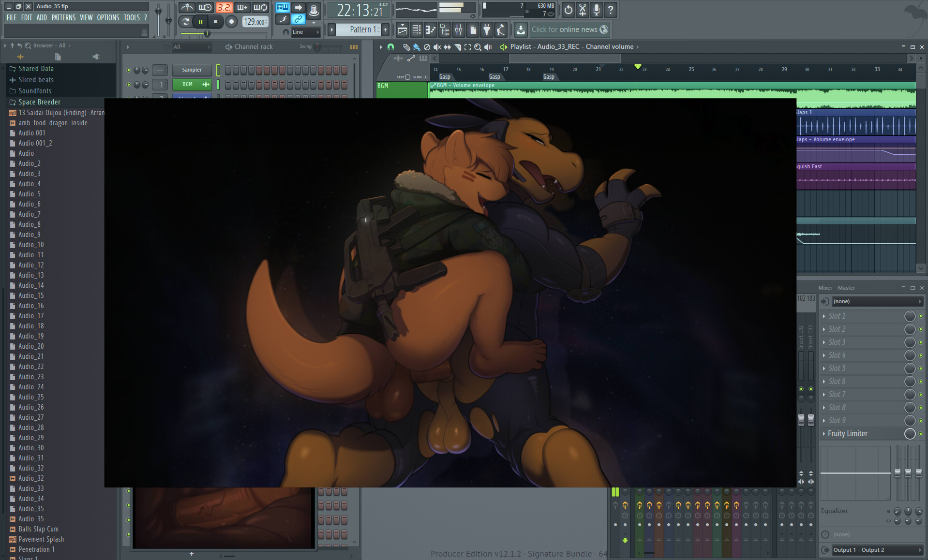Open the Plugin picker icon

(x=487, y=30)
